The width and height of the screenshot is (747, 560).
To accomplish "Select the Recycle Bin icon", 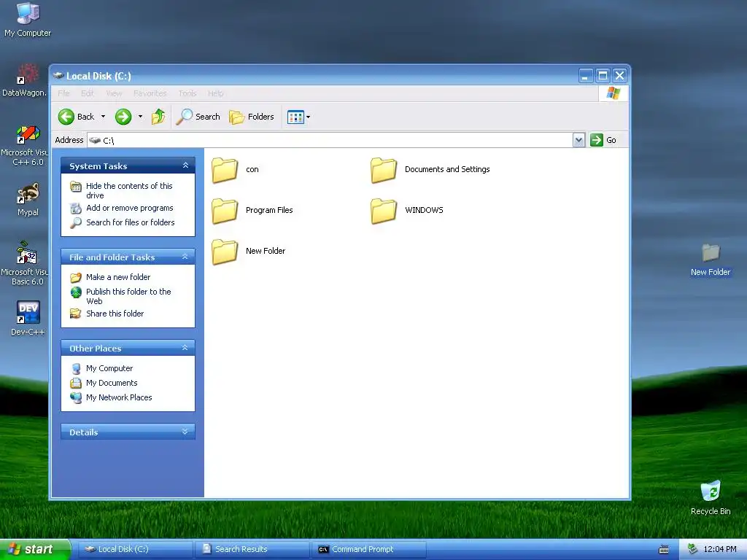I will coord(711,491).
